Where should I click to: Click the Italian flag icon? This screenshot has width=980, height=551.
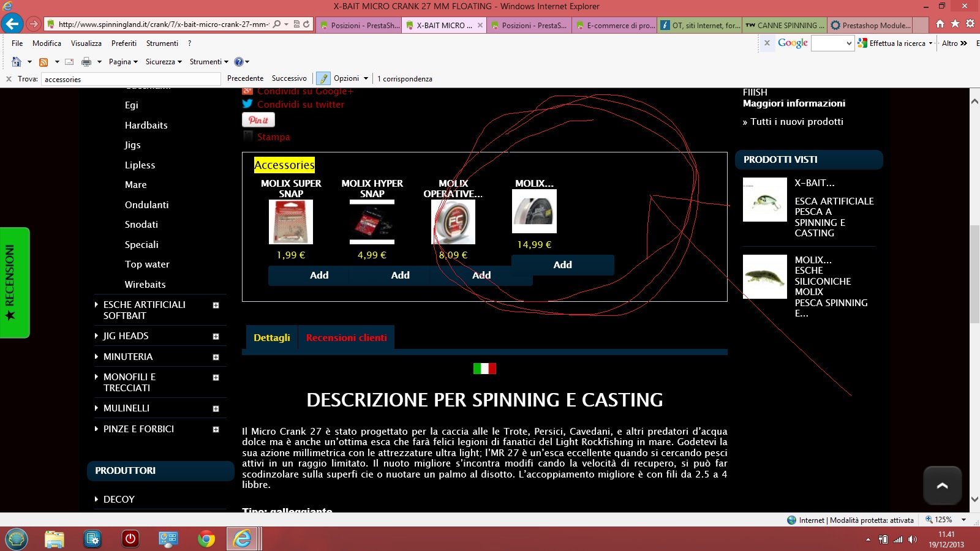[484, 369]
